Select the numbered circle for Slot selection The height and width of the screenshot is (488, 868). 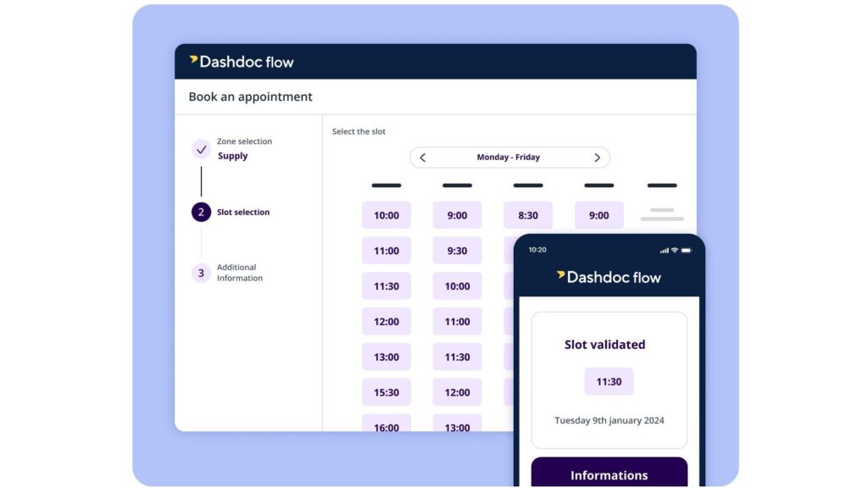[x=201, y=212]
